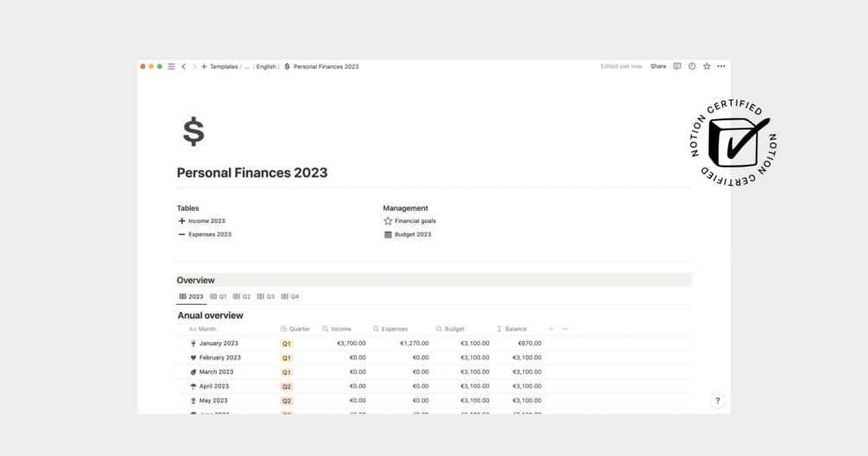Screen dimensions: 868x456
Task: Open the May 2023 row
Action: [x=213, y=401]
